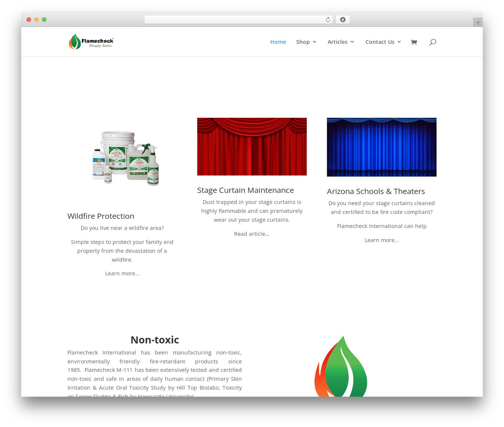Expand the Shop menu chevron
This screenshot has width=504, height=427.
315,42
